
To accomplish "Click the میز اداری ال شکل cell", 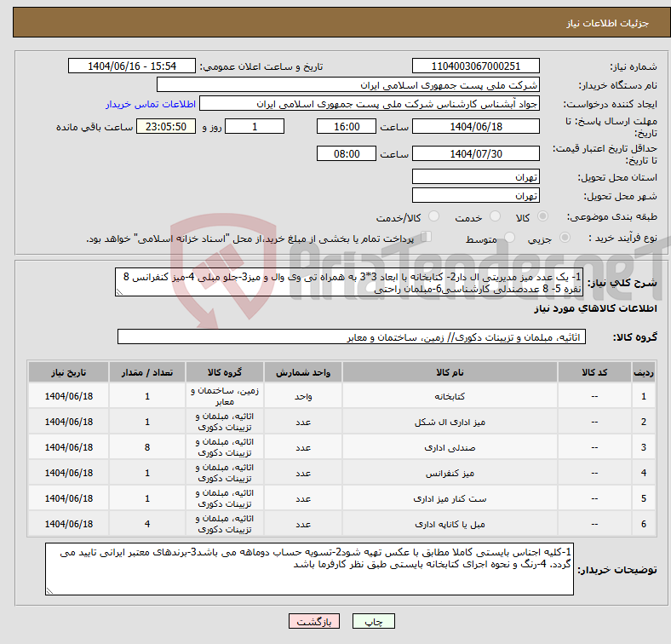I will click(x=450, y=422).
